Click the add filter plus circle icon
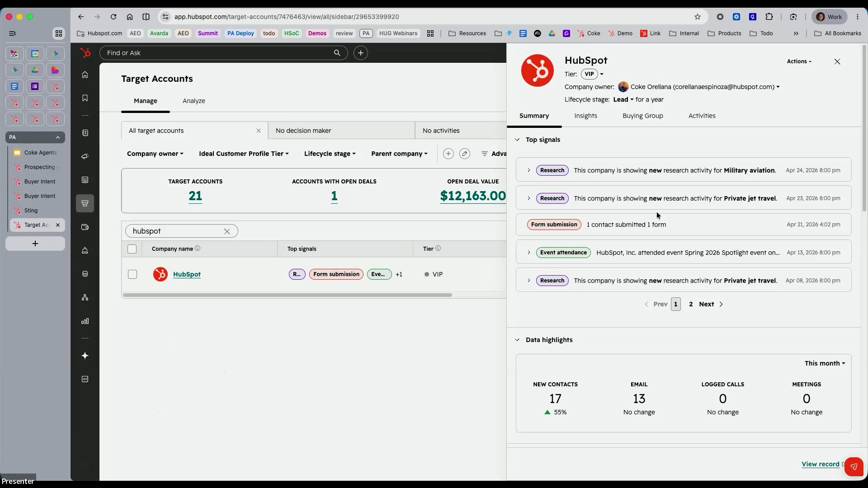Viewport: 868px width, 488px height. click(448, 154)
